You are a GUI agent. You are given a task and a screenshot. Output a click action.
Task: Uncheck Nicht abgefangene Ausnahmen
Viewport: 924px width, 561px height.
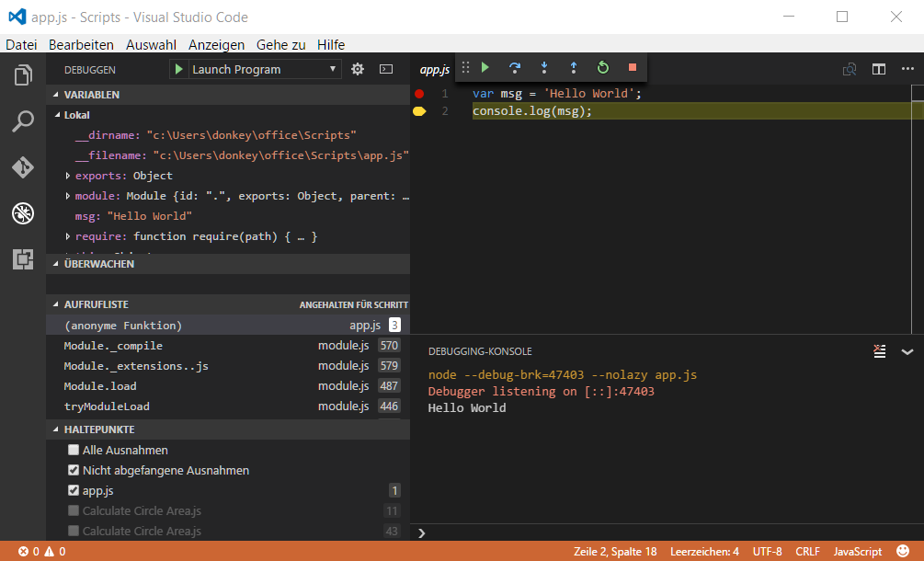click(72, 470)
